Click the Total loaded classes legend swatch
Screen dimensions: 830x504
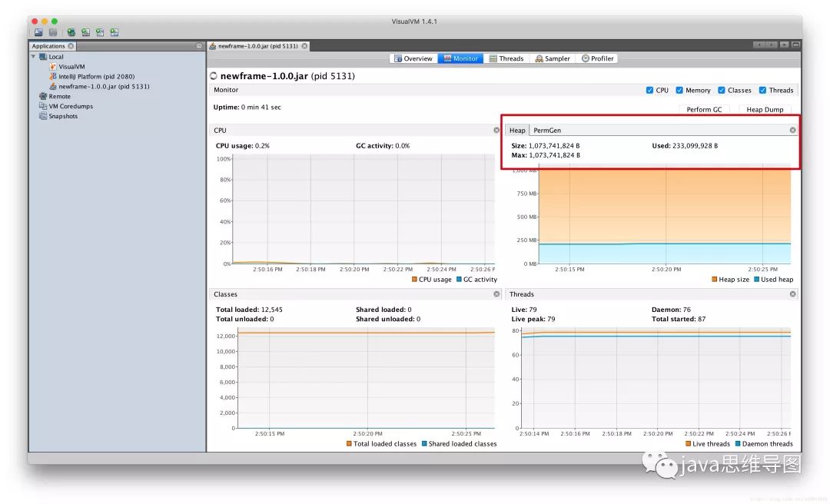coord(350,443)
